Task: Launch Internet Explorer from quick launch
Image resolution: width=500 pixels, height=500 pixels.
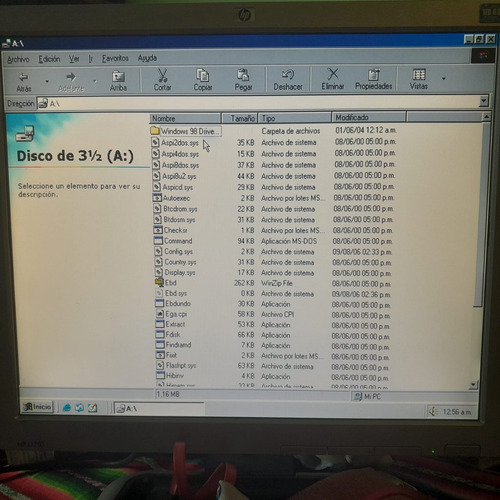Action: (x=67, y=407)
